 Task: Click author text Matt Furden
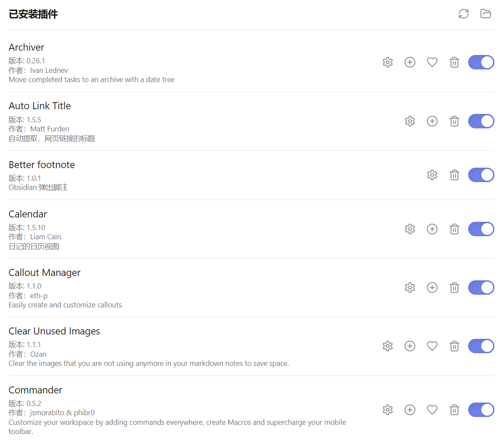coord(50,129)
